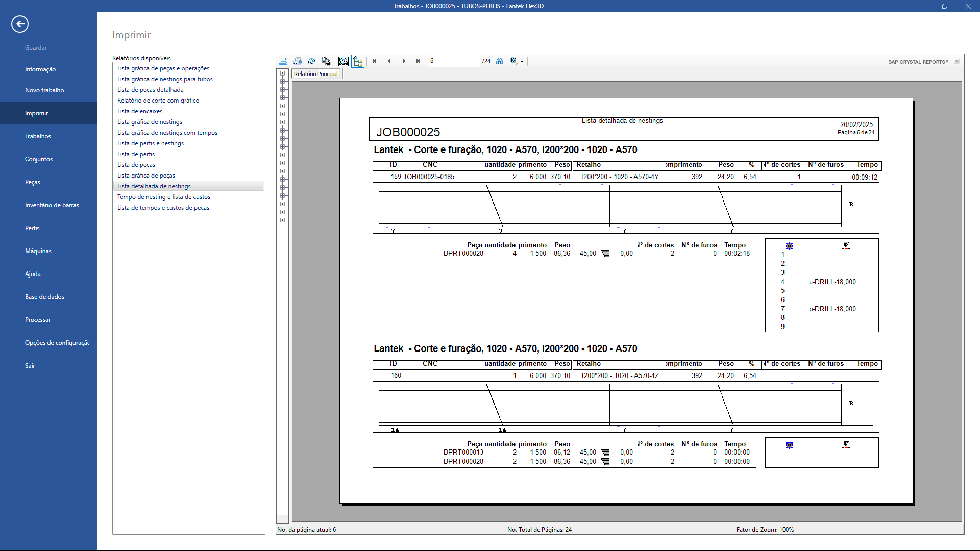The width and height of the screenshot is (980, 551).
Task: Open Trabalhos in the sidebar
Action: [38, 136]
